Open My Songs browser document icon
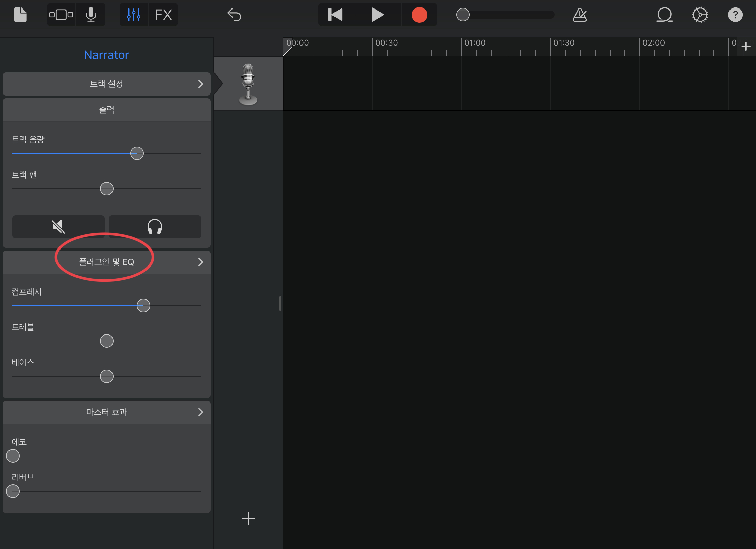 (x=20, y=15)
